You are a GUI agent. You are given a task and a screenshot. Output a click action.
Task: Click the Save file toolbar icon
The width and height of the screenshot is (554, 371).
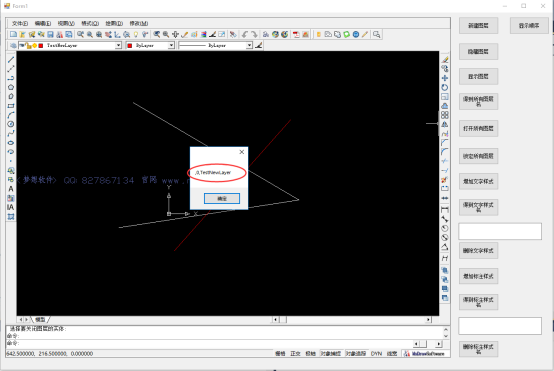pyautogui.click(x=51, y=34)
